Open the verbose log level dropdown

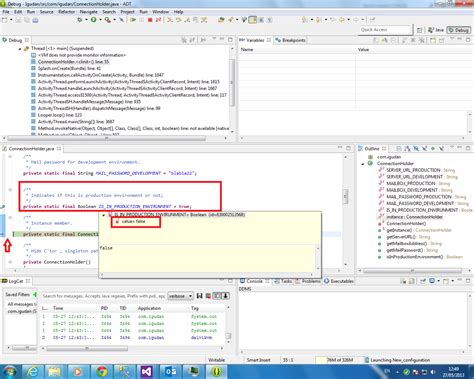pyautogui.click(x=181, y=296)
